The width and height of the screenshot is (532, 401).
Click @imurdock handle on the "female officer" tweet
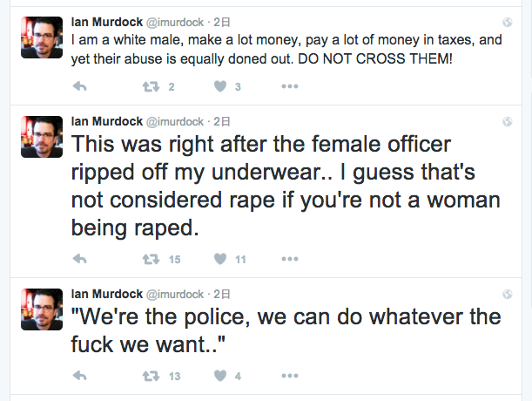pos(175,122)
